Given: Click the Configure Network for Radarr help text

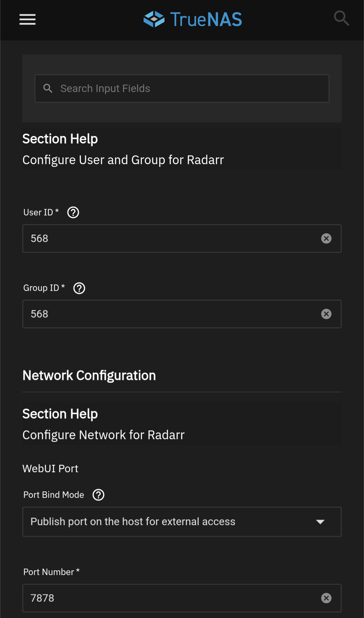Looking at the screenshot, I should tap(103, 435).
